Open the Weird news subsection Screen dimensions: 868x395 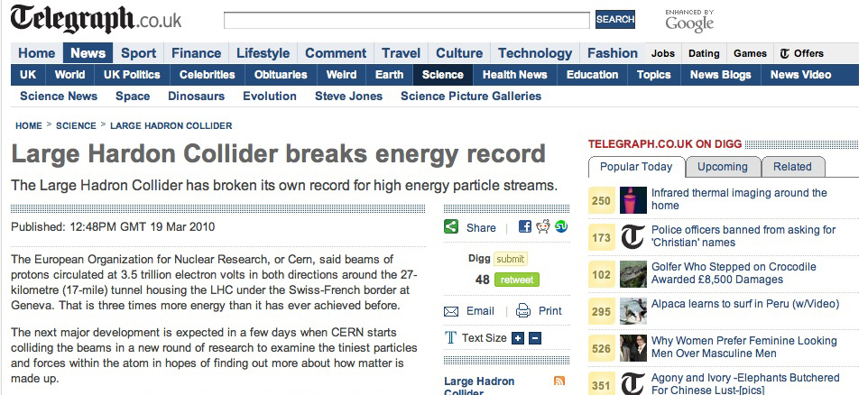click(341, 75)
